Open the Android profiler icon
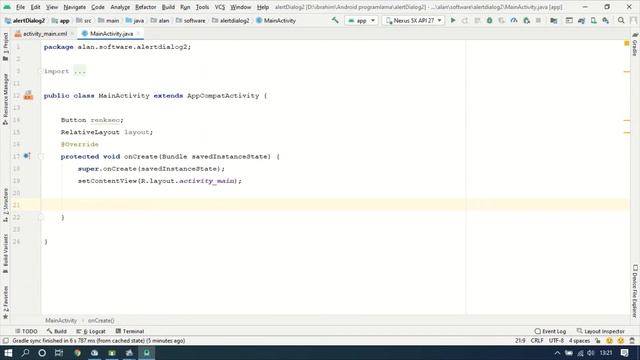The image size is (640, 360). [514, 20]
